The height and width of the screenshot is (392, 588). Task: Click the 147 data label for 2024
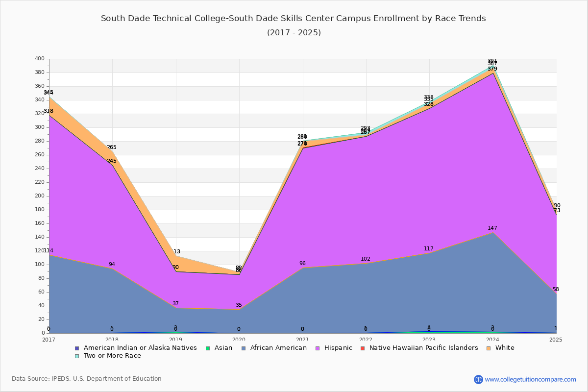pyautogui.click(x=492, y=228)
